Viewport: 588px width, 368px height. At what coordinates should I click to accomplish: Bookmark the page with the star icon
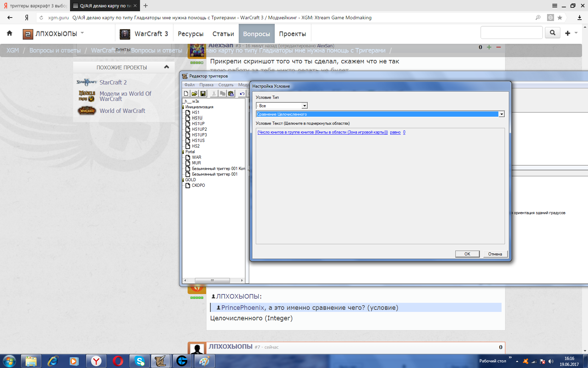(560, 18)
